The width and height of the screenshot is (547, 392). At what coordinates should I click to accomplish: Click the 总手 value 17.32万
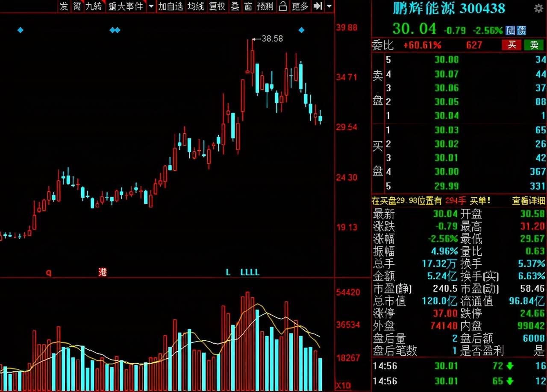(x=440, y=263)
